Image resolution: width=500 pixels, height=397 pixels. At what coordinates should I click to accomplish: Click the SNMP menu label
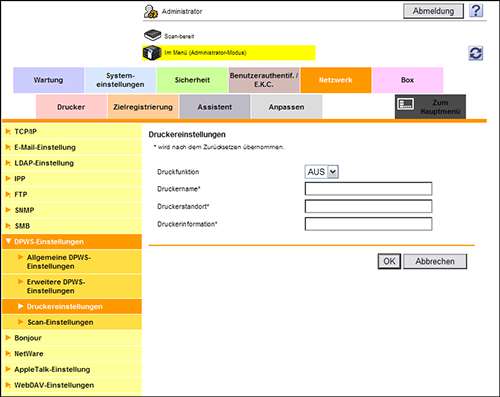24,210
